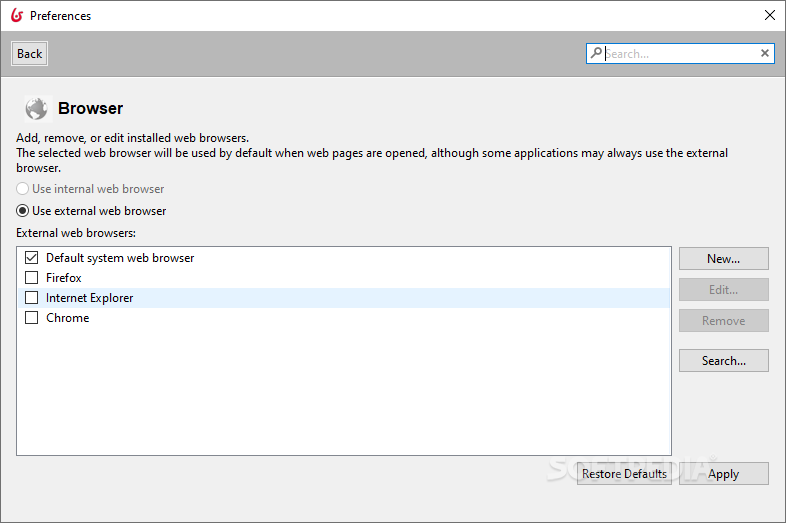Select the Internet Explorer list entry

tap(344, 298)
